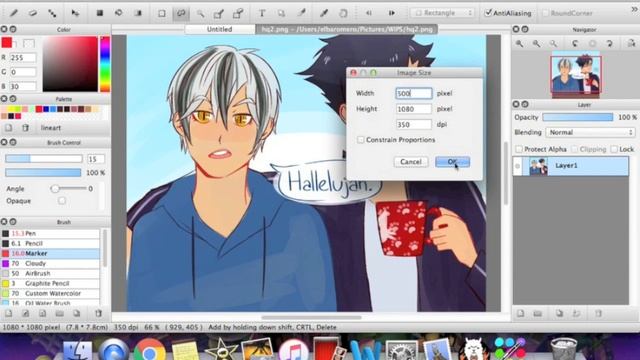Select the transparent color swatch
Viewport: 640px width, 360px height.
tap(29, 43)
